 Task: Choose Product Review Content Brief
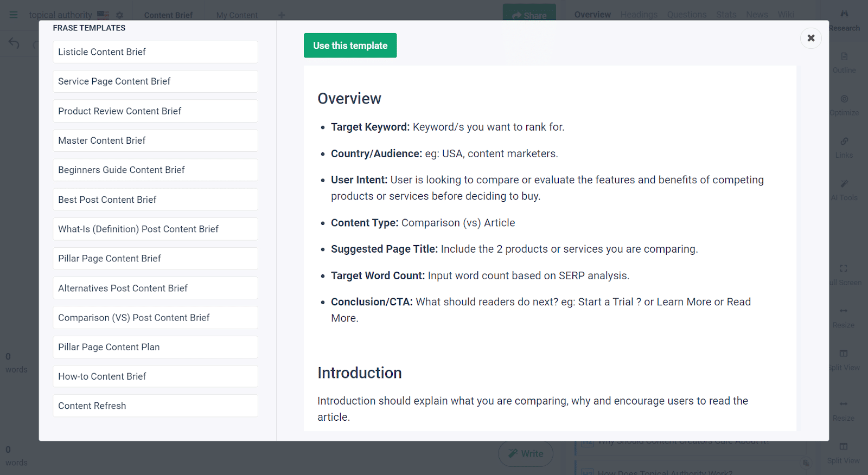tap(155, 111)
